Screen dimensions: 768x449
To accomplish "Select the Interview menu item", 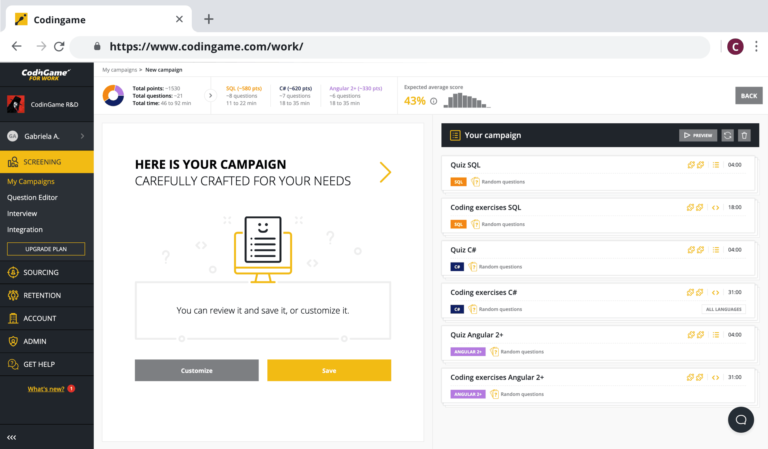I will [22, 213].
